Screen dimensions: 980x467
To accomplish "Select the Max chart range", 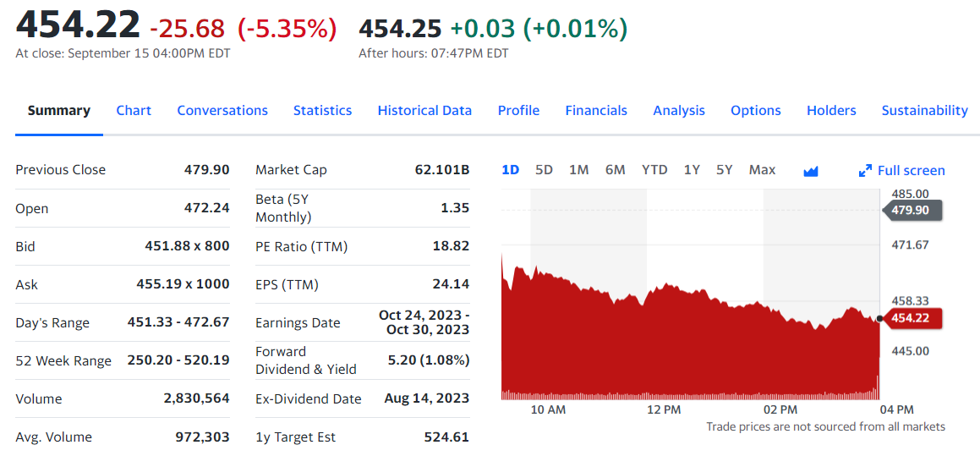I will tap(762, 170).
